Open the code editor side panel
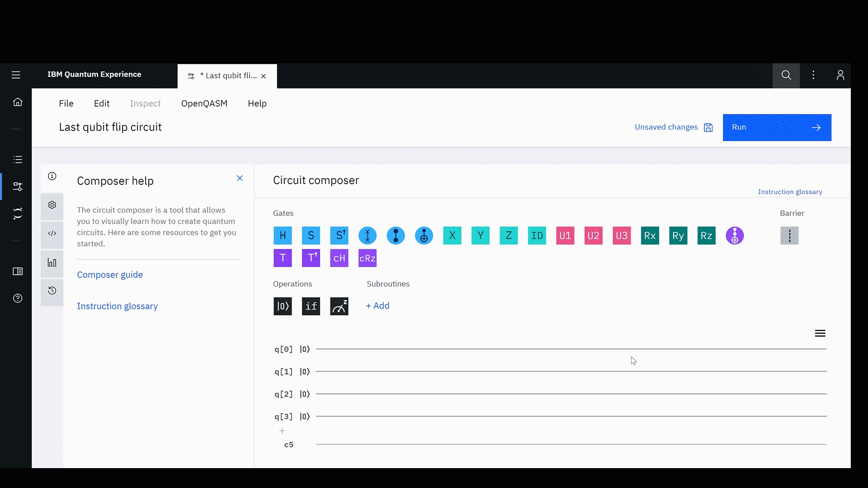The height and width of the screenshot is (488, 868). coord(52,234)
